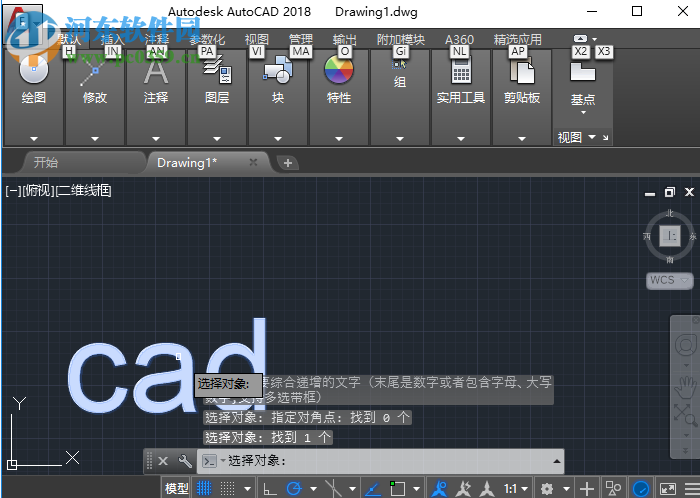Expand the 绘图 panel dropdown arrow
Image resolution: width=700 pixels, height=498 pixels.
34,139
